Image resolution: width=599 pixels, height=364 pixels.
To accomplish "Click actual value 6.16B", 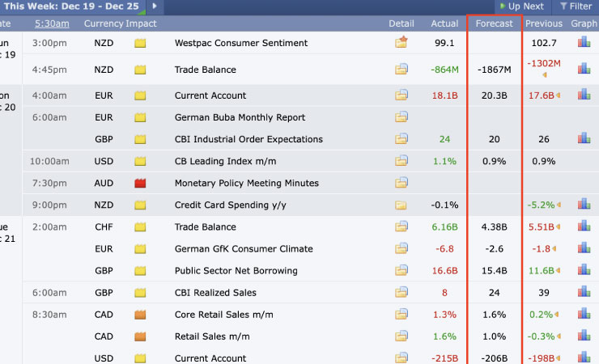I will pyautogui.click(x=444, y=227).
